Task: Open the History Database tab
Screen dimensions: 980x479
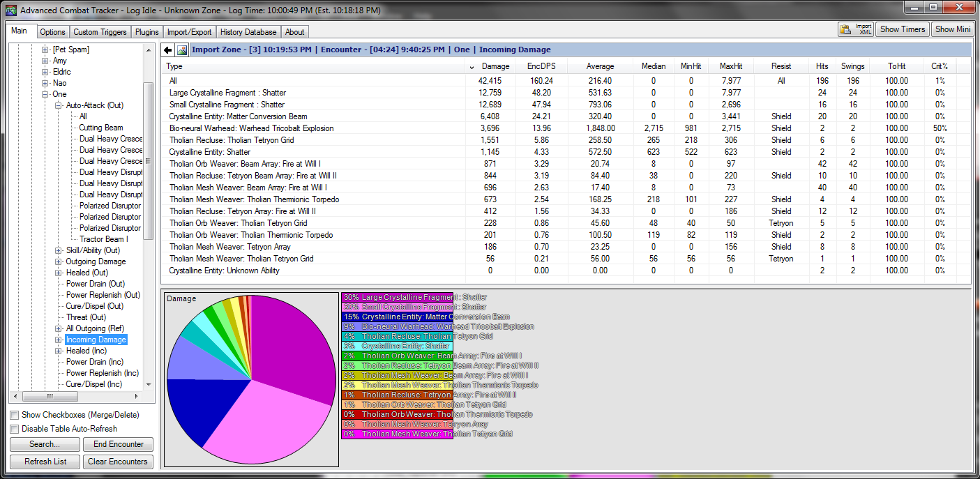Action: coord(248,32)
